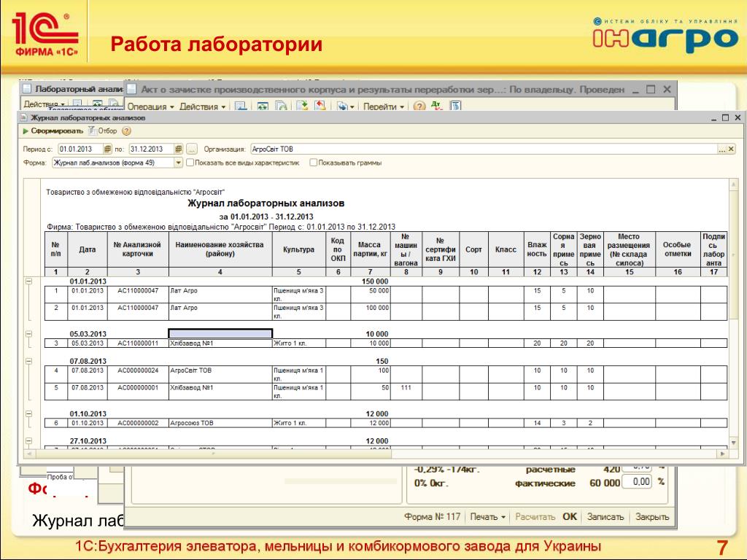Screen dimensions: 747x560
Task: Click the Организация field АгроСвіт ТОВ
Action: (x=484, y=149)
